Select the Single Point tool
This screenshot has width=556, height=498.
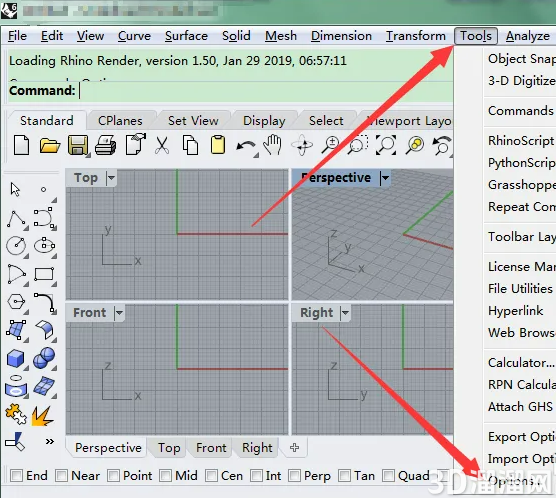pyautogui.click(x=44, y=189)
